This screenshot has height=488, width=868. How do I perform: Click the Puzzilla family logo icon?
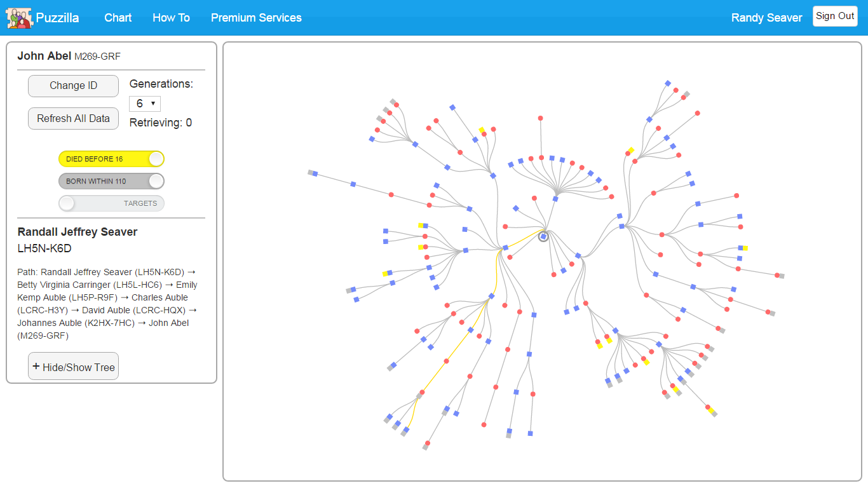pos(18,18)
